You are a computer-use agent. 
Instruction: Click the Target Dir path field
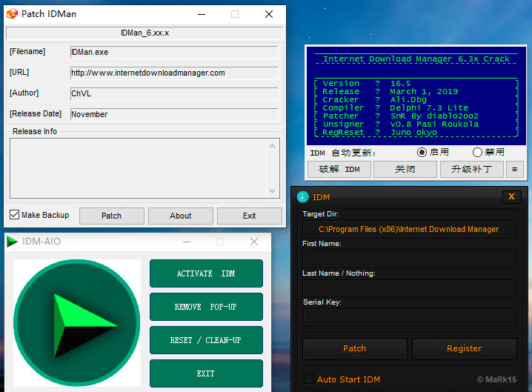click(409, 229)
